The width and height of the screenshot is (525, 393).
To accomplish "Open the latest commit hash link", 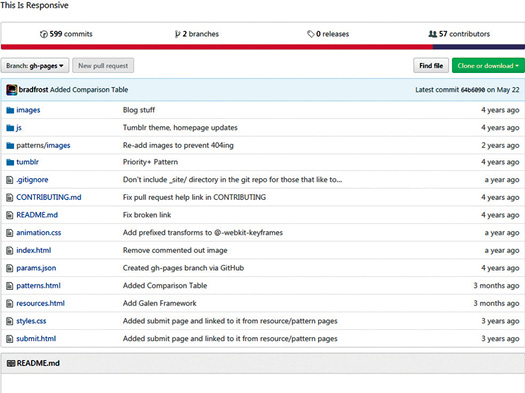I will [473, 90].
